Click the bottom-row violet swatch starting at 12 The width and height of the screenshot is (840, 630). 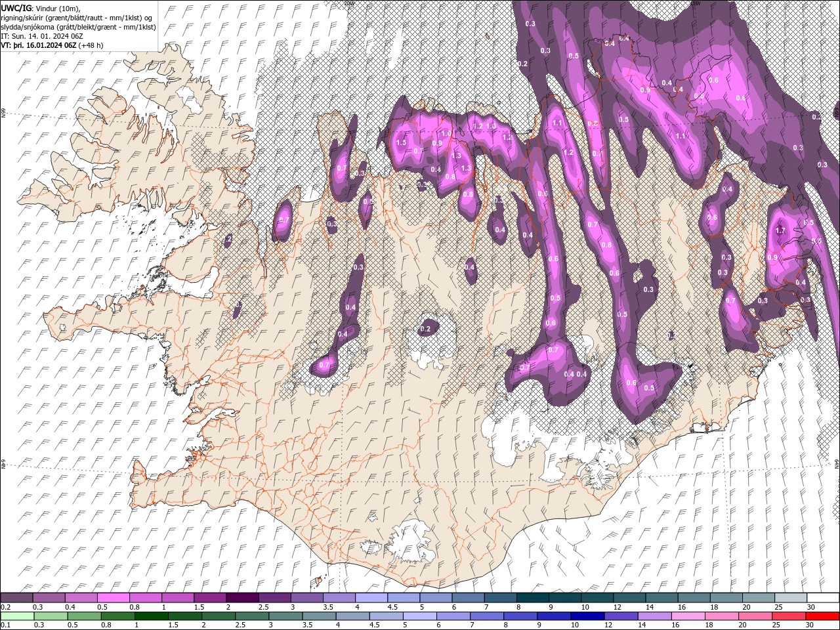pyautogui.click(x=622, y=616)
